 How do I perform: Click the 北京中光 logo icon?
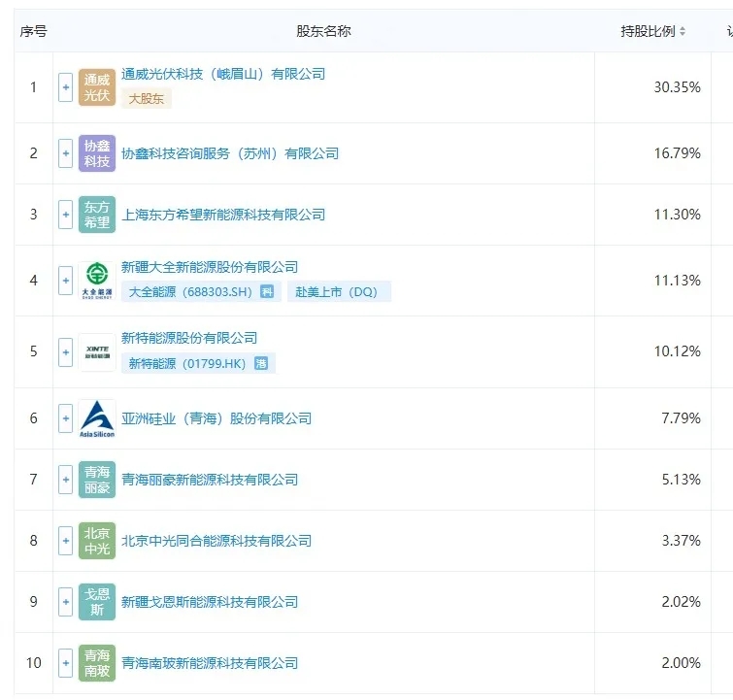[97, 541]
